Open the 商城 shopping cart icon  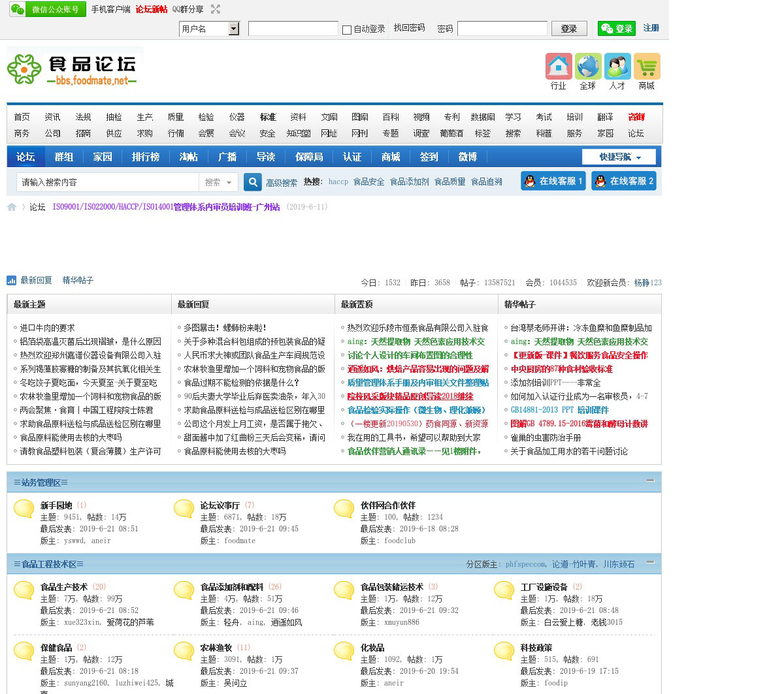(647, 67)
